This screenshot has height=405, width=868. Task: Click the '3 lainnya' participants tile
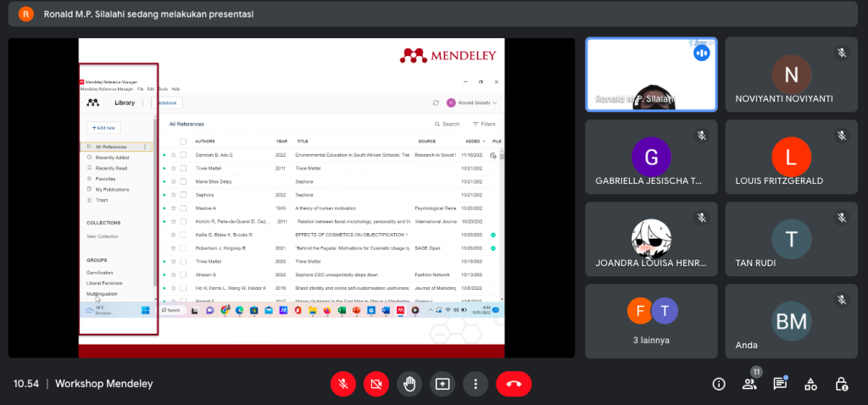click(652, 321)
